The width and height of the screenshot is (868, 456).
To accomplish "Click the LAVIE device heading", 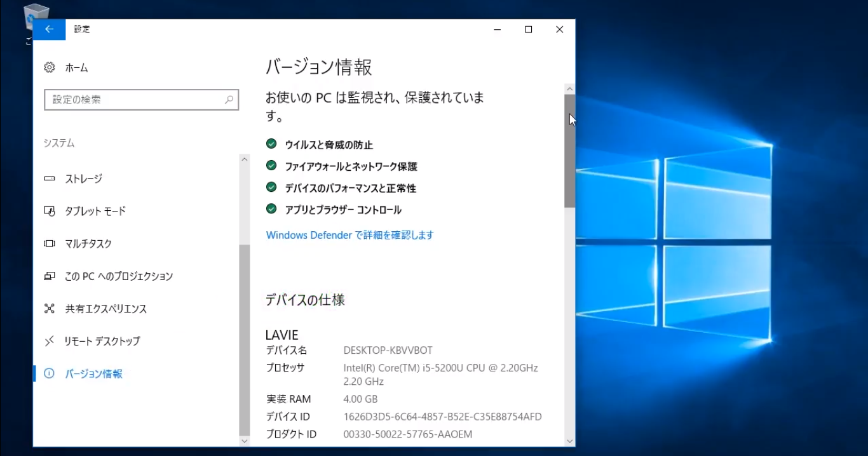I will click(281, 335).
